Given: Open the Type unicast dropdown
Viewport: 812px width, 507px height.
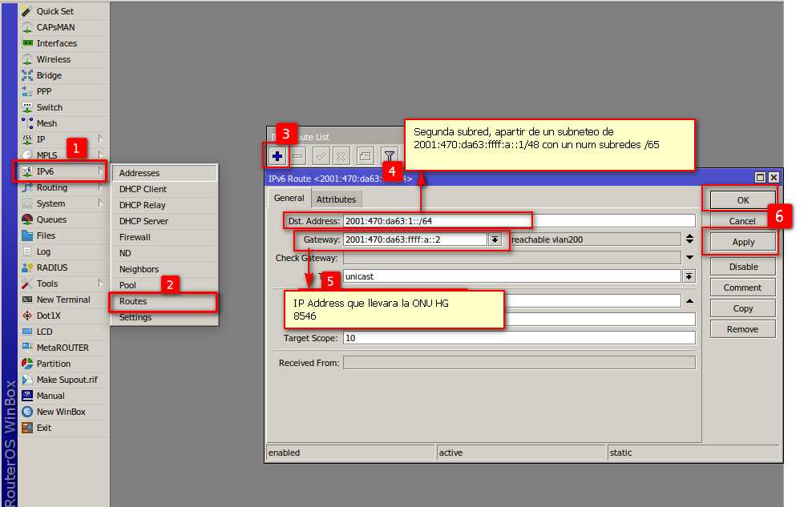Looking at the screenshot, I should tap(689, 276).
